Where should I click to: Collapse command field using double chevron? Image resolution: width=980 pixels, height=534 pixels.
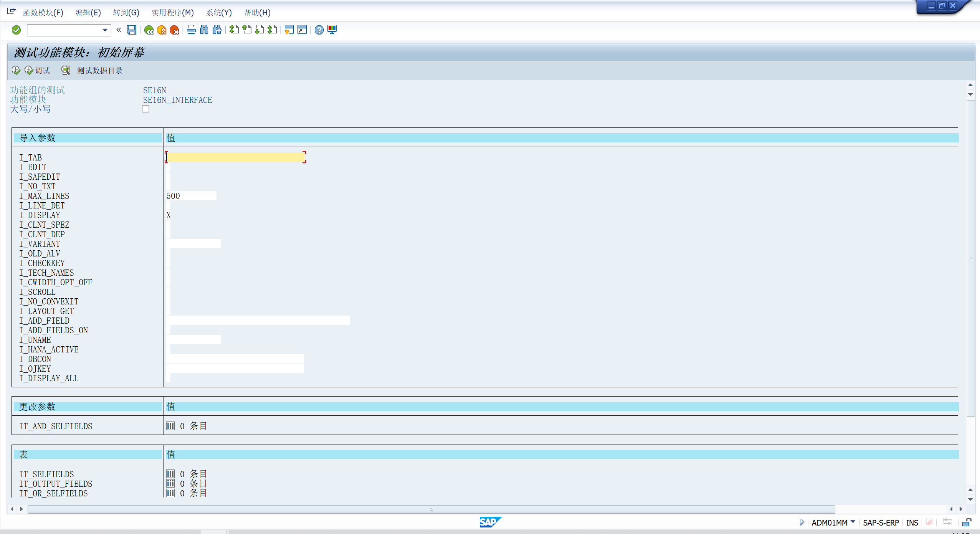119,30
